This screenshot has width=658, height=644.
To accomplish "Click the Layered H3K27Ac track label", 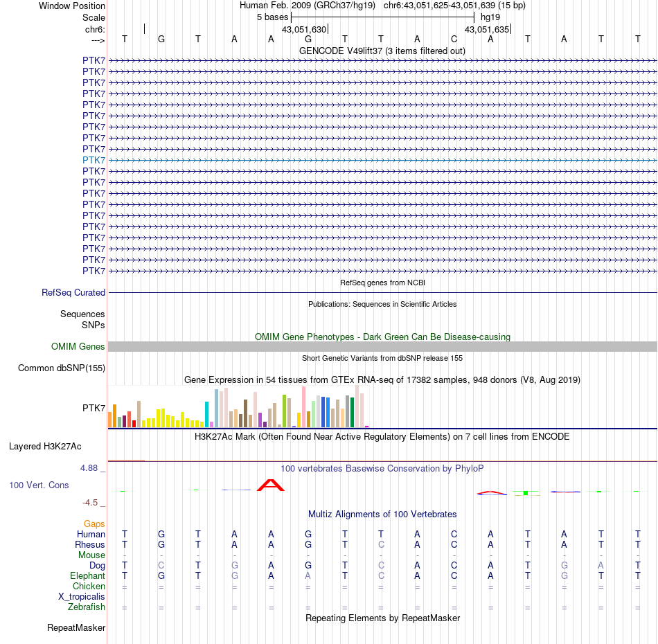I will [45, 447].
